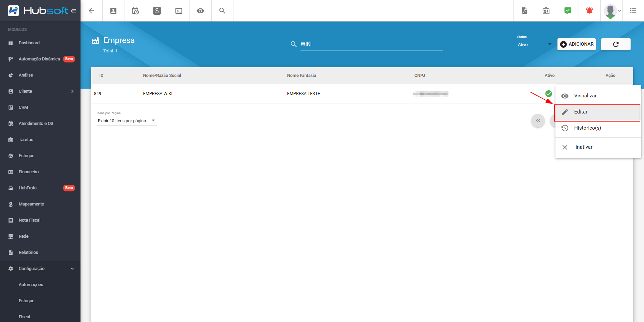The image size is (644, 322).
Task: Open the list menu icon at far right
Action: point(633,11)
